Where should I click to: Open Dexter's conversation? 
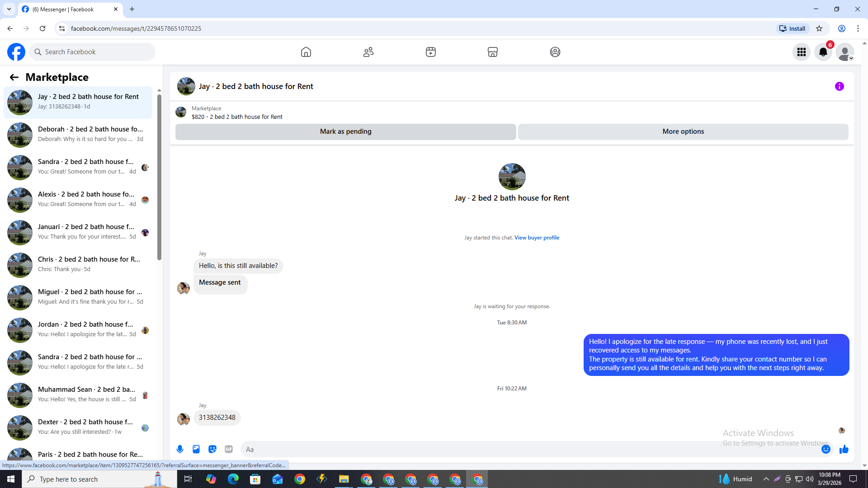click(78, 427)
